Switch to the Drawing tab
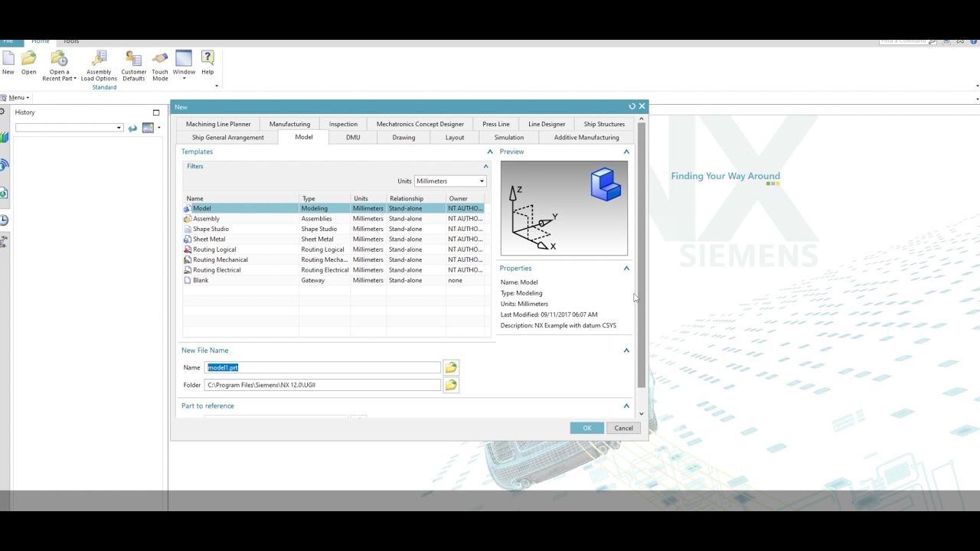 (x=403, y=138)
